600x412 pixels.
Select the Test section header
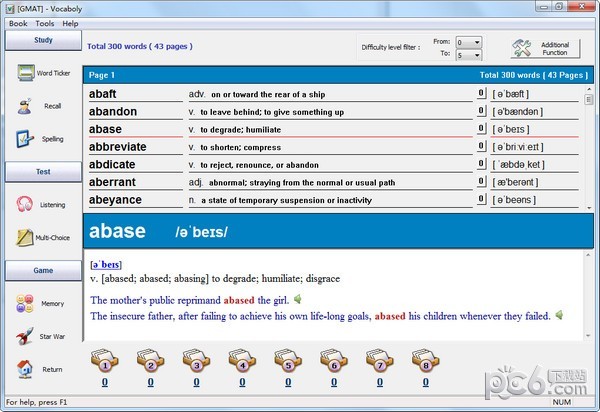tap(43, 172)
